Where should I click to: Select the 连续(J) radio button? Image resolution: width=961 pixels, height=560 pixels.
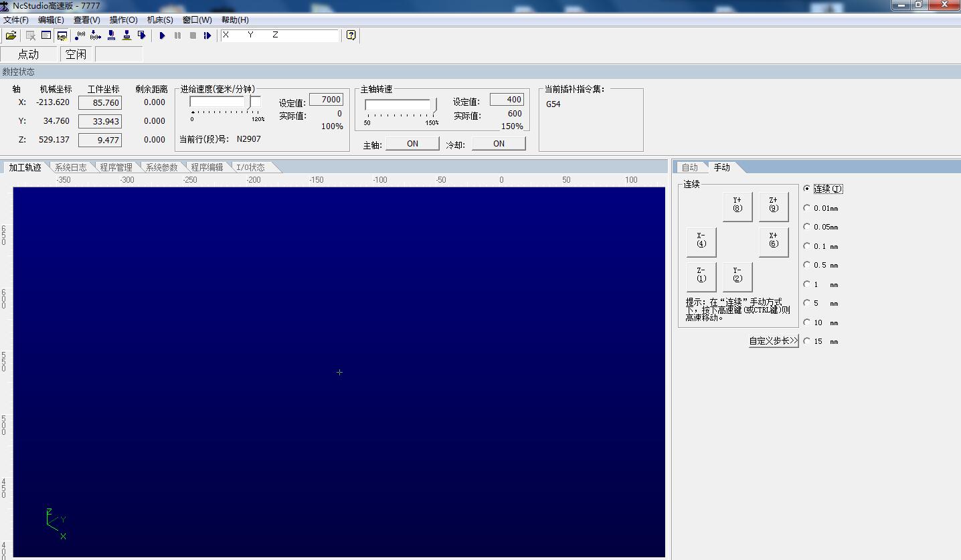807,189
